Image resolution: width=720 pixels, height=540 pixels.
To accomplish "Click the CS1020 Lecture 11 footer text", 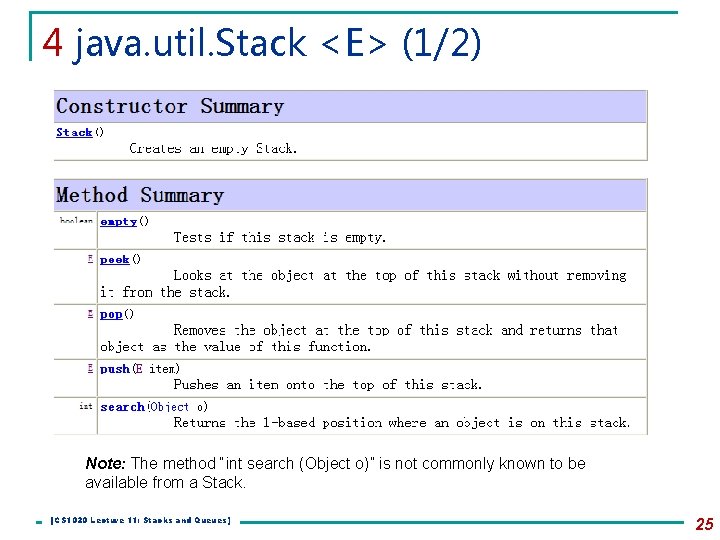I will 140,521.
